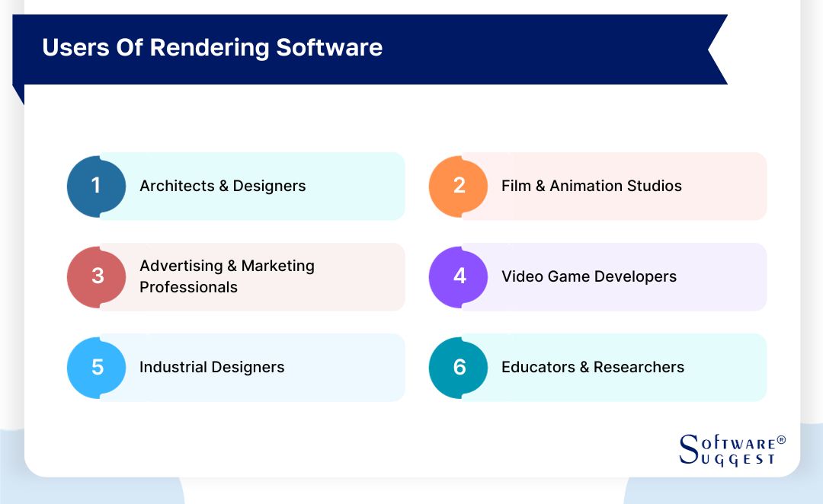Click the lavender Video Game Developers card
The width and height of the screenshot is (823, 504).
pyautogui.click(x=724, y=276)
